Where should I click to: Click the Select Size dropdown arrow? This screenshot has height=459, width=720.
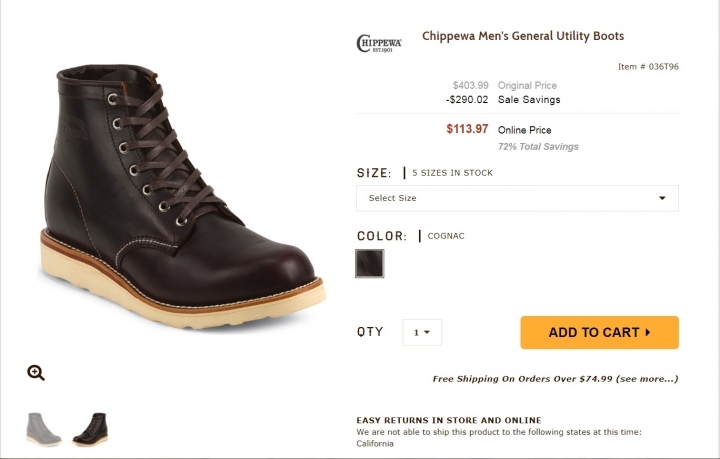pos(662,198)
